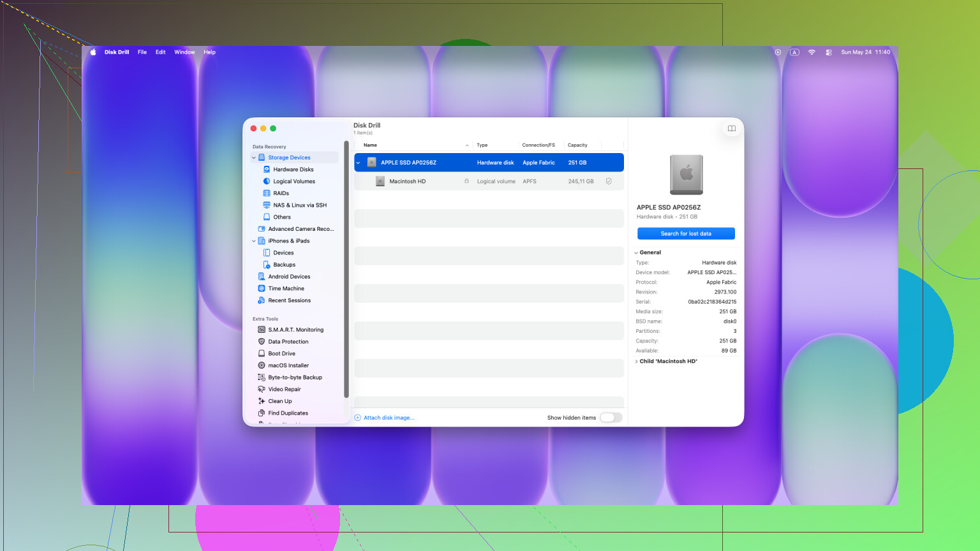This screenshot has height=551, width=980.
Task: Click the Logical volume type cell
Action: 496,182
